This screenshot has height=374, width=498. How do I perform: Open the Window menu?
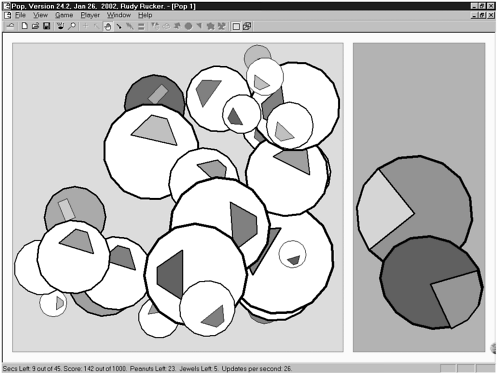[x=119, y=15]
